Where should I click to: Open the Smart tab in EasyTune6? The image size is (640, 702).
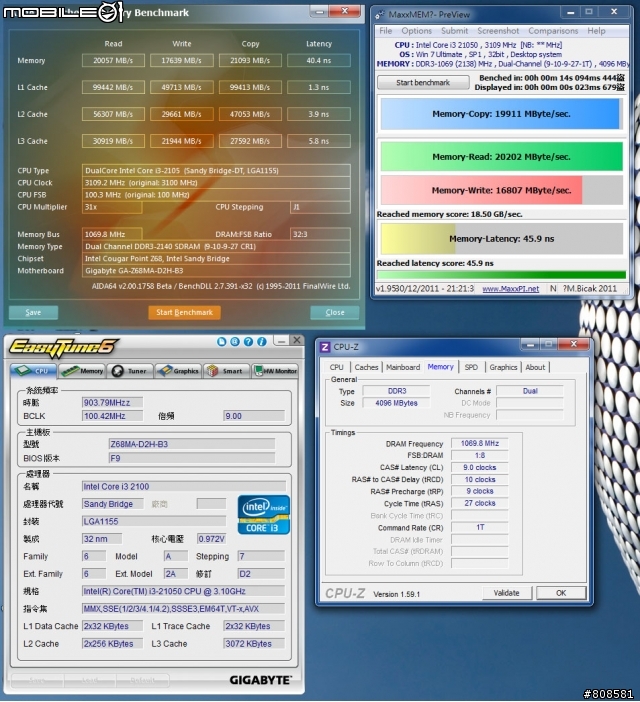point(226,371)
